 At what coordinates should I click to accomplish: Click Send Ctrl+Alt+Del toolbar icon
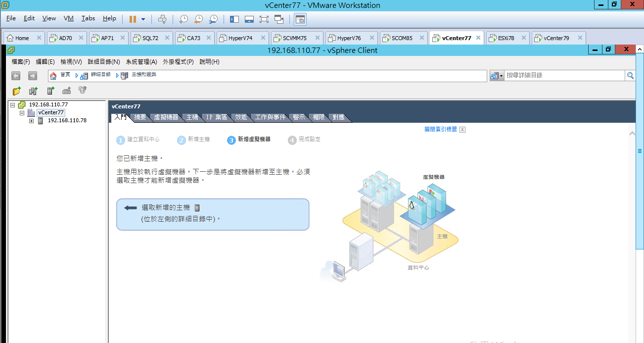click(162, 19)
